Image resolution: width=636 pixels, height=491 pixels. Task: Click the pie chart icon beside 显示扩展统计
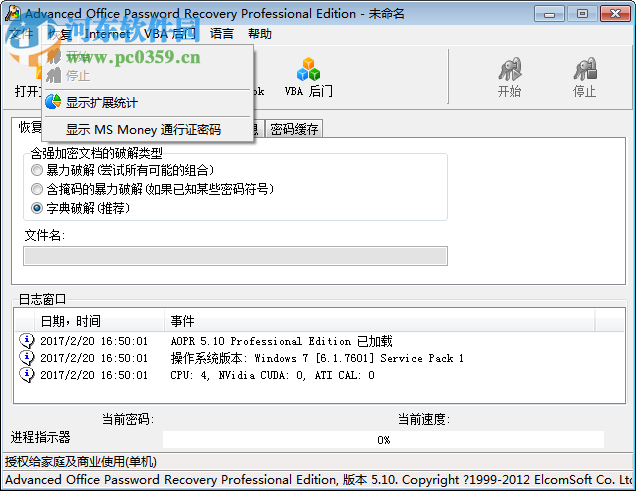tap(53, 102)
